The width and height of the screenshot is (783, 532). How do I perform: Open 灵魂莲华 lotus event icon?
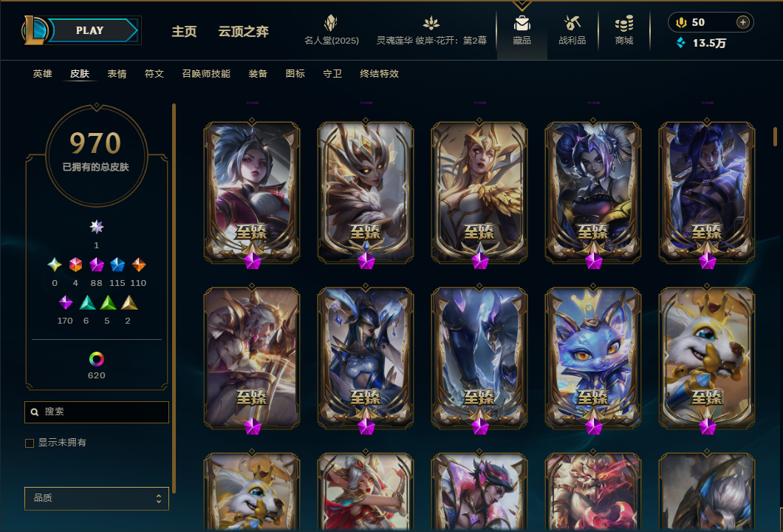click(431, 23)
